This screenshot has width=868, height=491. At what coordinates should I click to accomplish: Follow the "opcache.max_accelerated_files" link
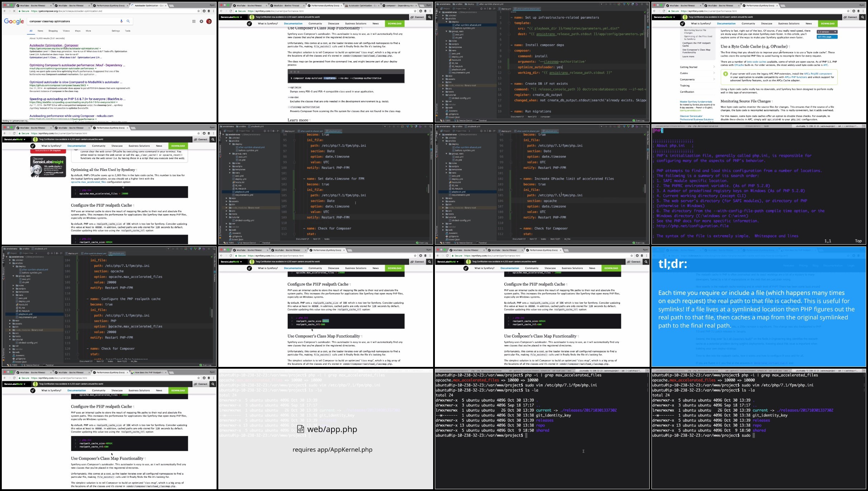pos(88,182)
